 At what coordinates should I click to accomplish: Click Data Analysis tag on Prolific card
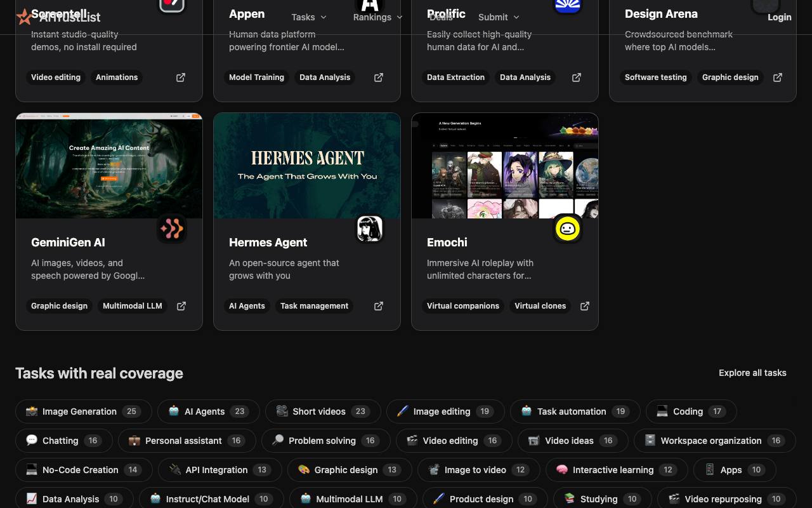[525, 77]
